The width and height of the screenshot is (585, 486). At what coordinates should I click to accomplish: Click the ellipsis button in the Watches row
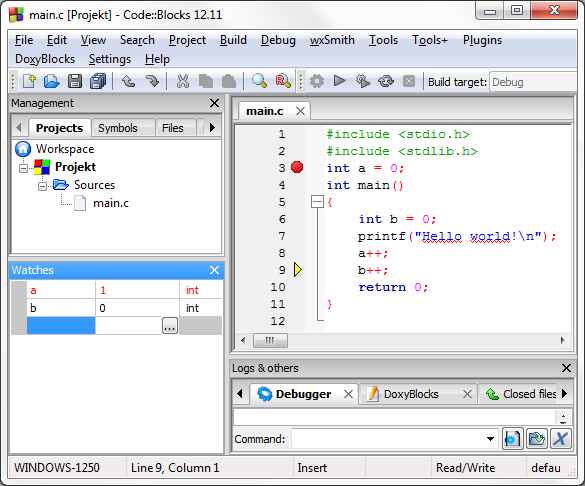[x=170, y=326]
